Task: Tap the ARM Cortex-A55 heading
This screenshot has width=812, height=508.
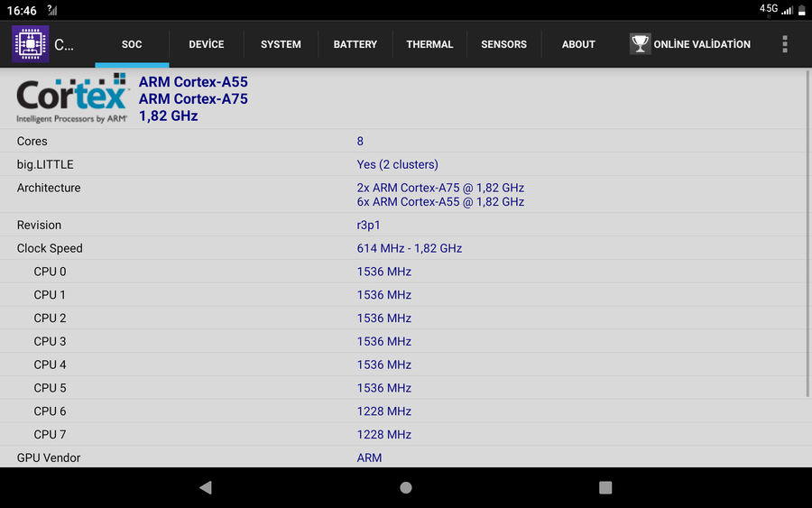Action: pyautogui.click(x=193, y=82)
